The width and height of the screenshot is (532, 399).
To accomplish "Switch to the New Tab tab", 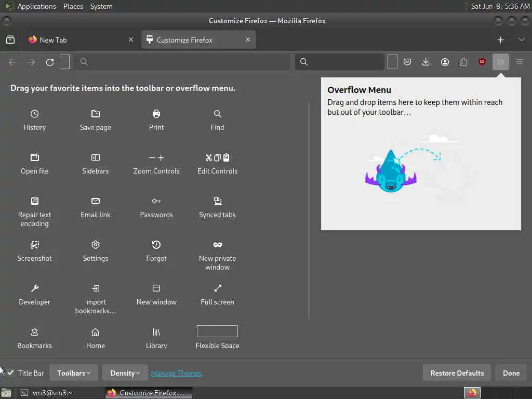I will (81, 40).
